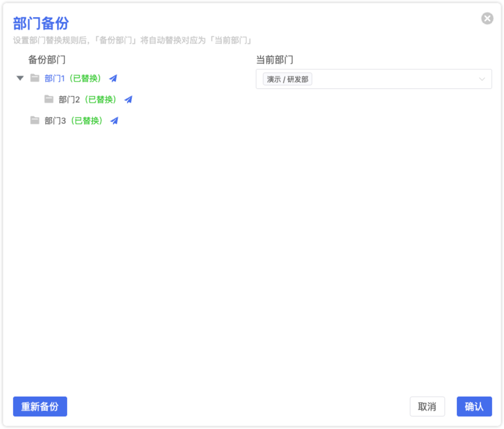504x429 pixels.
Task: Select the 部门1 tree item label
Action: 55,78
